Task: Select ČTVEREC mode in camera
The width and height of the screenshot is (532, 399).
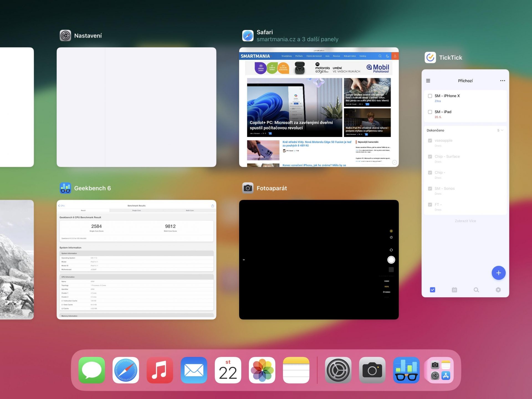Action: (387, 292)
